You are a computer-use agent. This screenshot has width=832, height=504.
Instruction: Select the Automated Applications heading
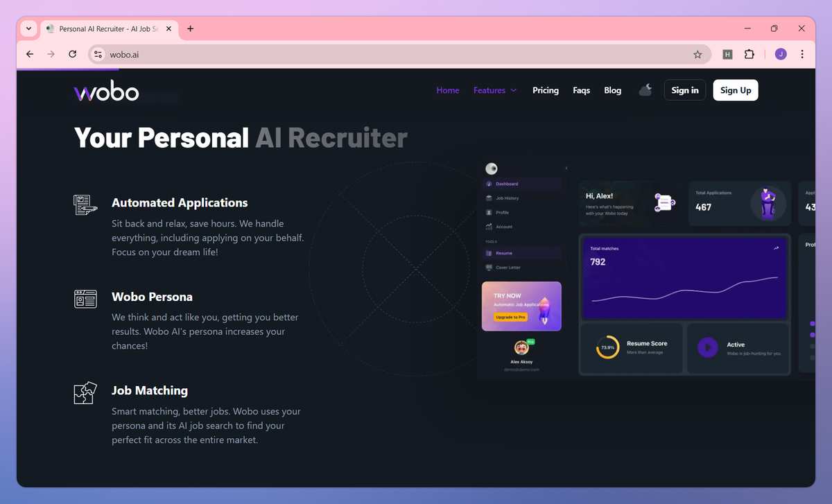(x=180, y=202)
